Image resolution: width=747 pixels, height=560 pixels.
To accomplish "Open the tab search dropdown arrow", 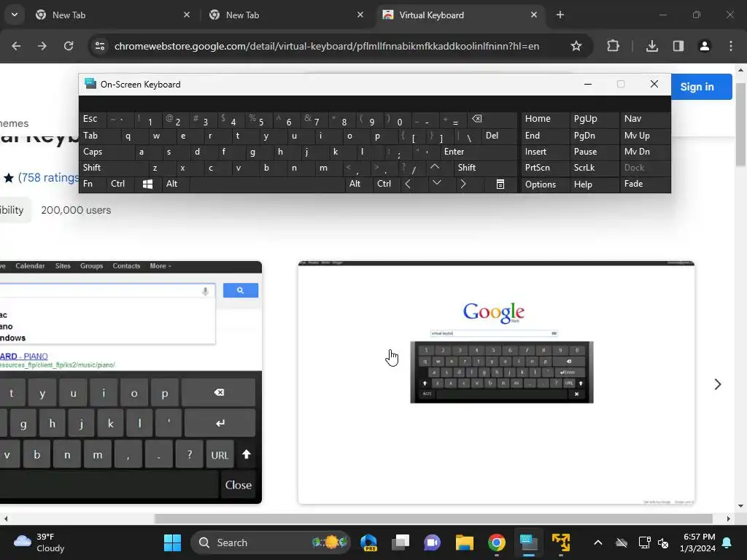I will click(15, 15).
